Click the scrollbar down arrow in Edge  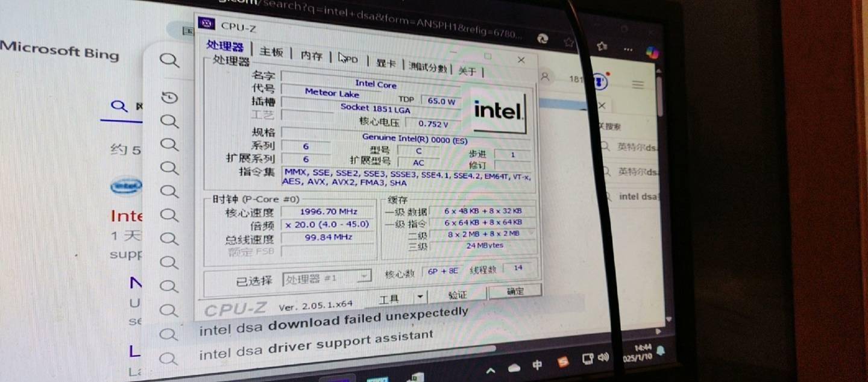pos(668,319)
